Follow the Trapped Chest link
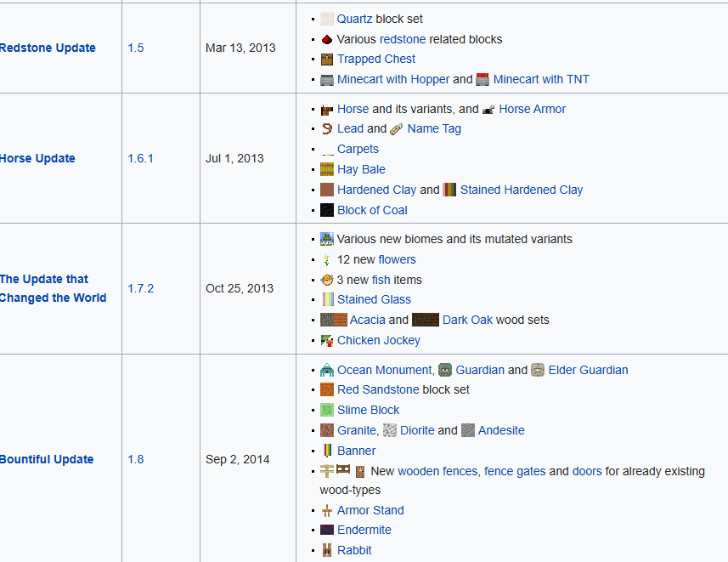This screenshot has width=728, height=562. pos(376,59)
